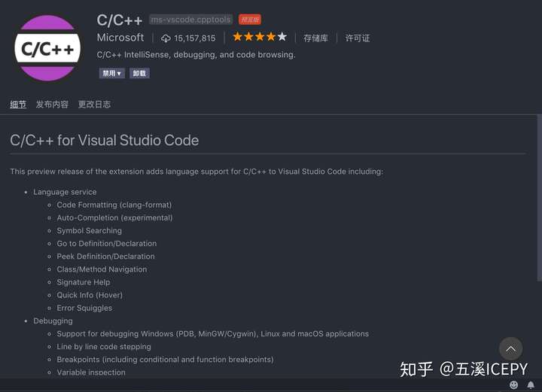542x392 pixels.
Task: Click 'C/C++ IntelliSense, debugging, and code browsing' description
Action: point(196,55)
